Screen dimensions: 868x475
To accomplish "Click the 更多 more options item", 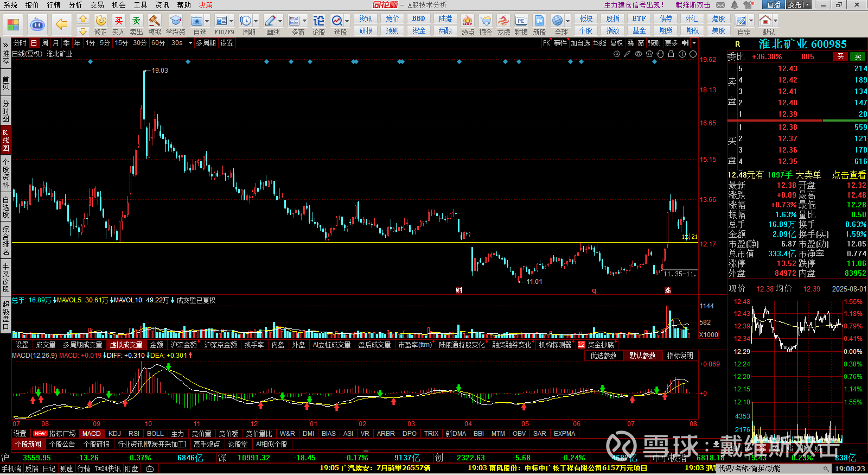I will tap(671, 43).
